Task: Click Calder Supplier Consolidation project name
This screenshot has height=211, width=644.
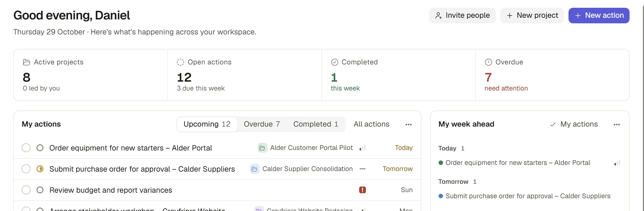Action: tap(308, 169)
